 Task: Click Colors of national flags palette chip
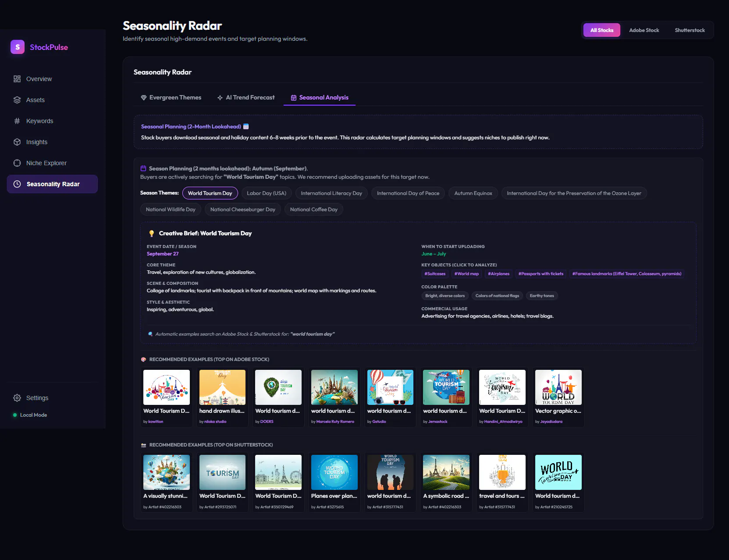pyautogui.click(x=497, y=296)
